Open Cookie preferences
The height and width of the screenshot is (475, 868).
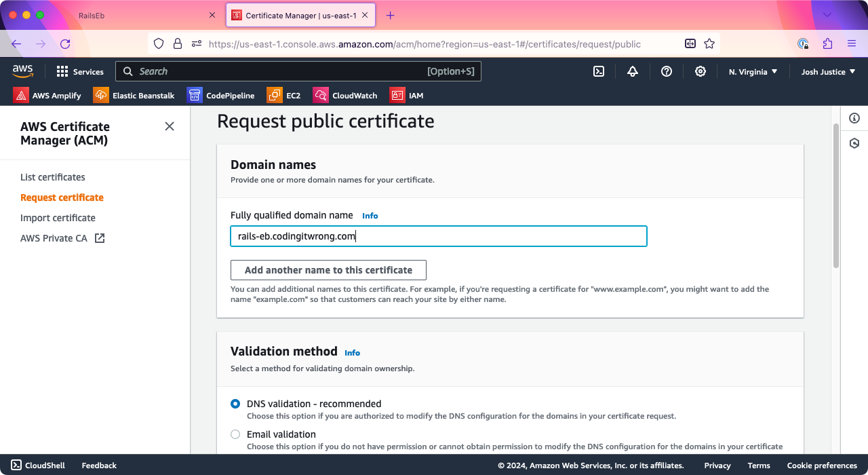coord(822,465)
